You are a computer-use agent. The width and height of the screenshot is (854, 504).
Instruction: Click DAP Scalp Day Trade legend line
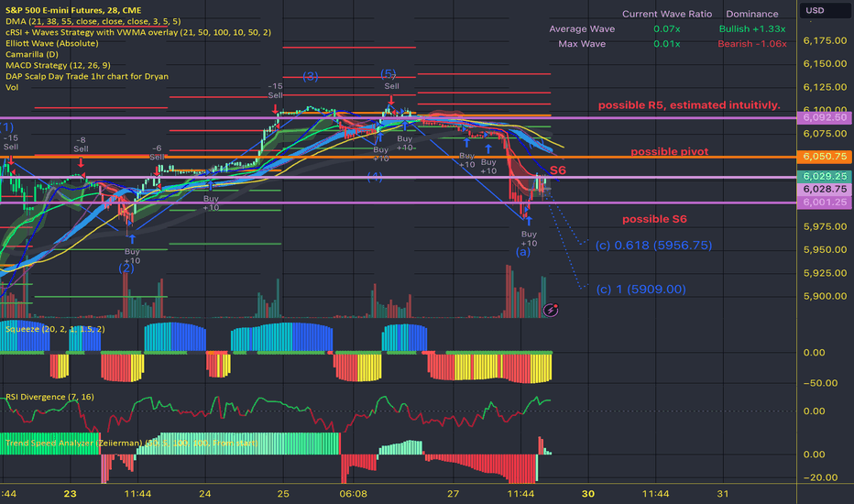[87, 76]
